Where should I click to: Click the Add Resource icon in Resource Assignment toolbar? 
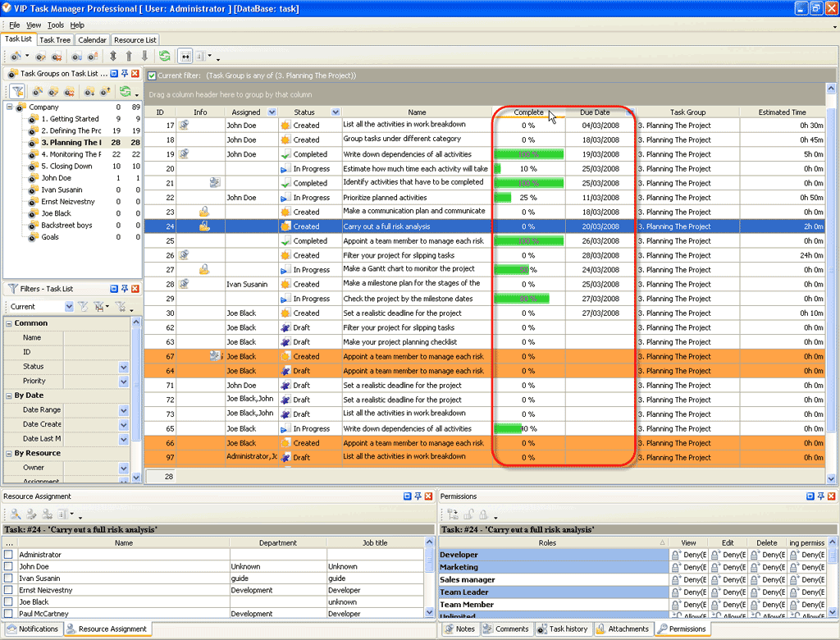point(16,514)
